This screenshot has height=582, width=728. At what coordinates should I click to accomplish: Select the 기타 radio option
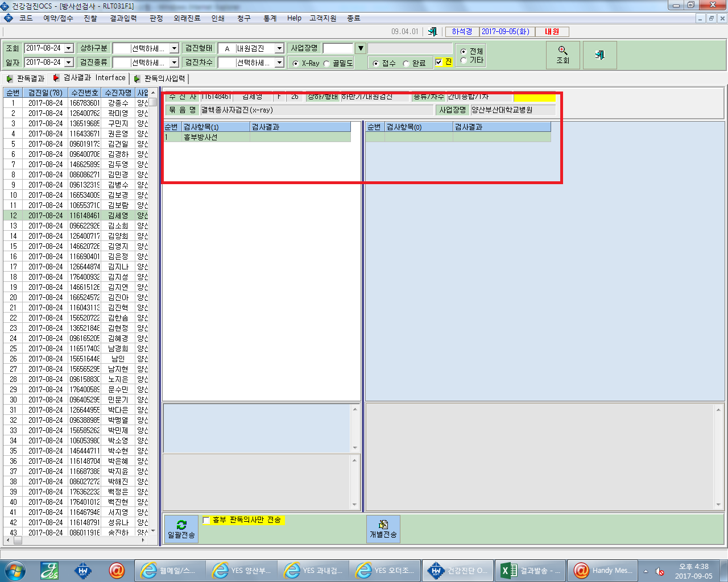464,60
